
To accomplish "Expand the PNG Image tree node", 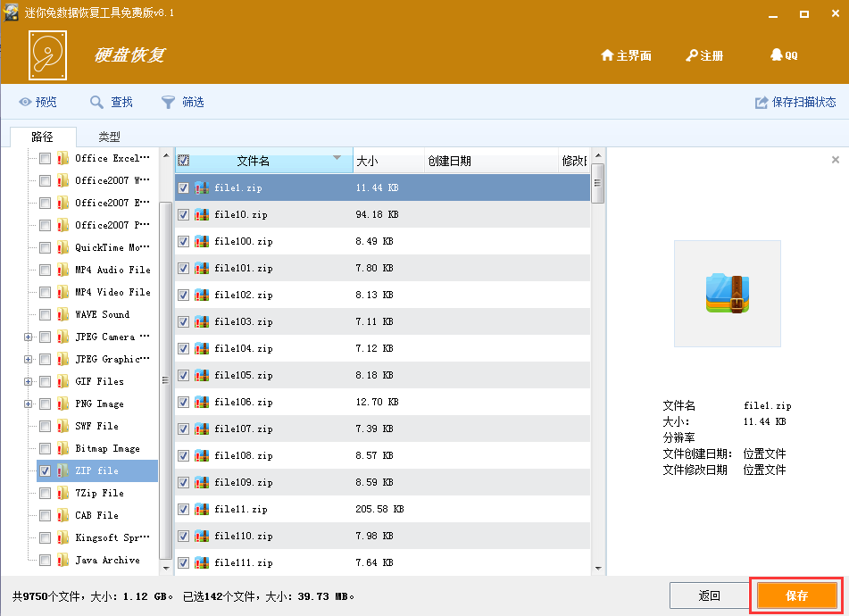I will coord(29,404).
